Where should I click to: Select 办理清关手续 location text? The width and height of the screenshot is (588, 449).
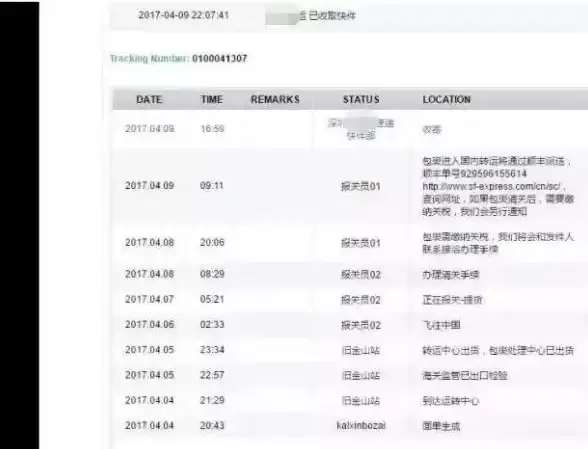pos(451,275)
